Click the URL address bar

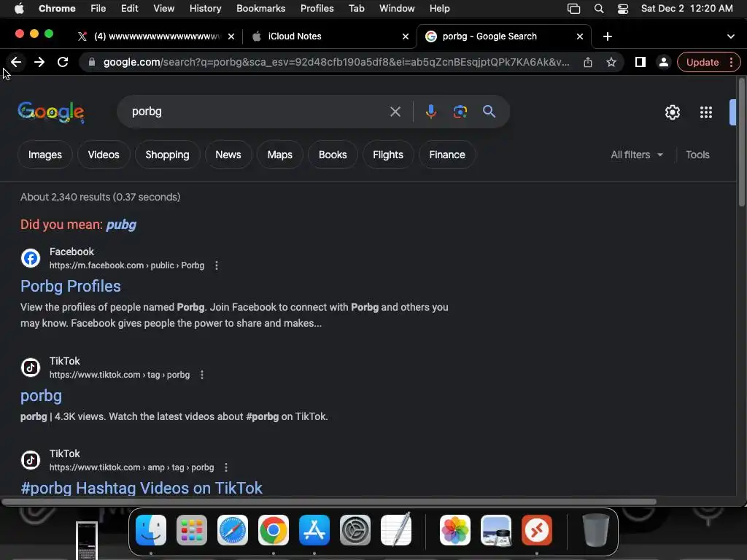coord(336,62)
